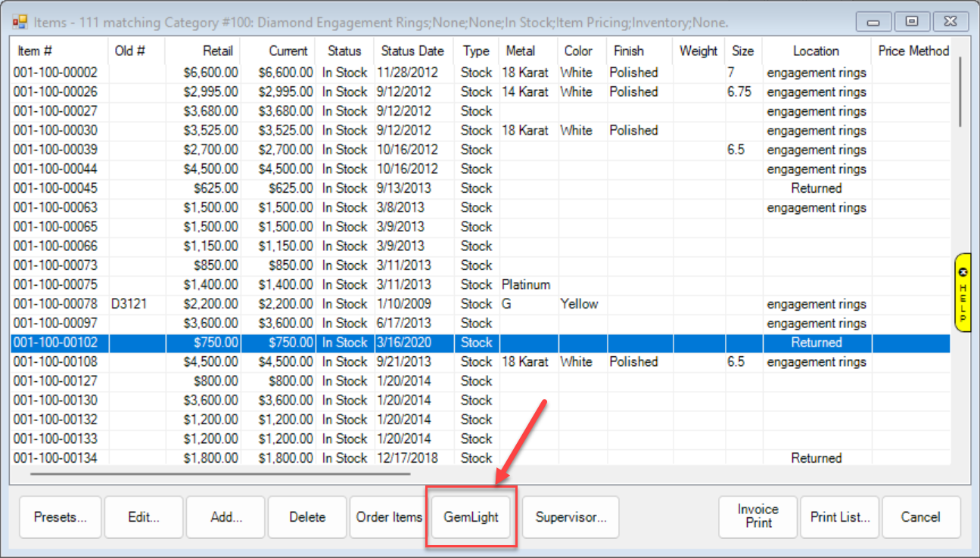Click the window title bar app icon
Screen dimensions: 980x558
pyautogui.click(x=20, y=23)
